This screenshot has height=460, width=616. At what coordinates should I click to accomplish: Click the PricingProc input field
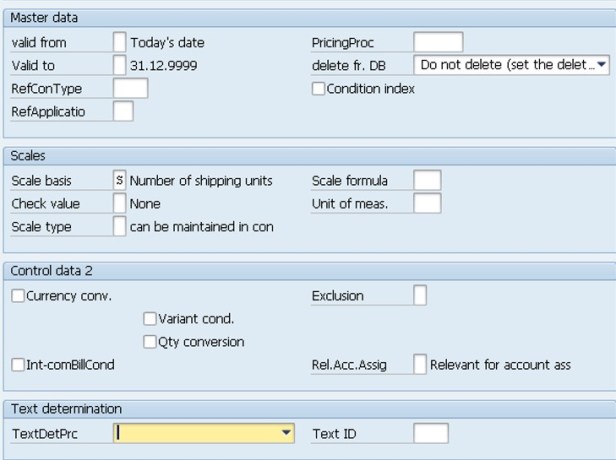pos(437,42)
